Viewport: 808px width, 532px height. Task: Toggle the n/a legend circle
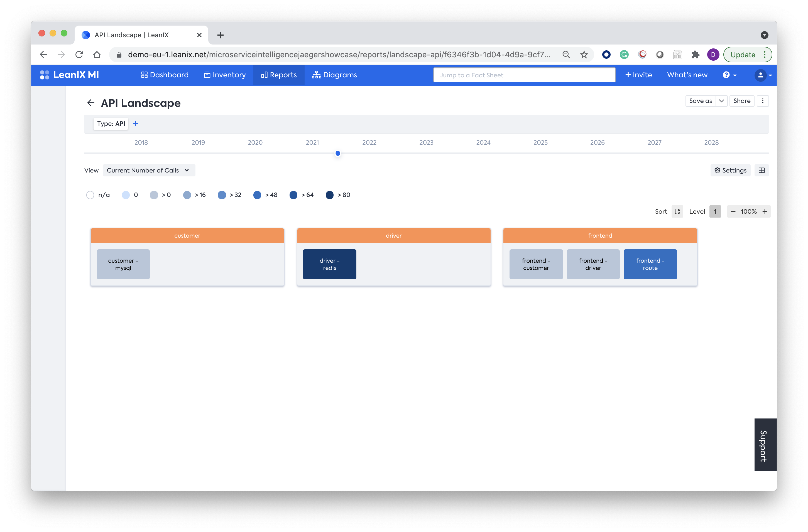point(90,195)
